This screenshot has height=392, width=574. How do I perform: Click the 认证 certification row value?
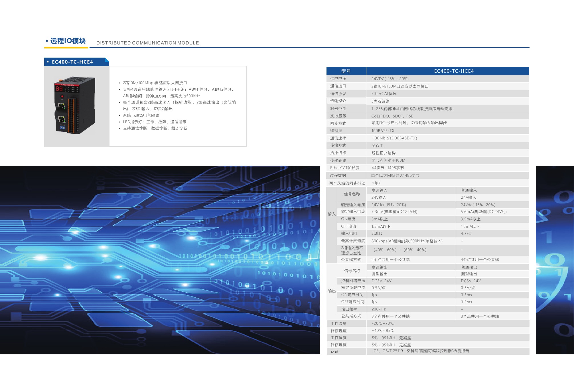pos(421,351)
